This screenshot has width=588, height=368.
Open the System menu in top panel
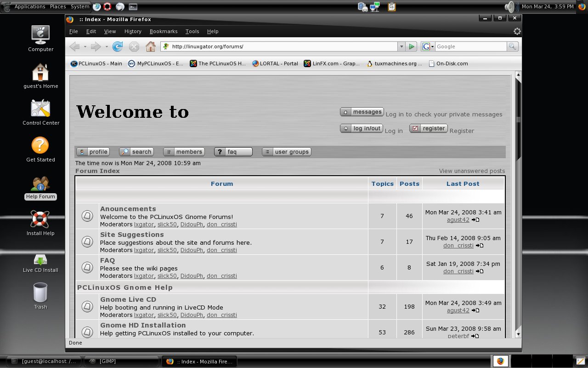pyautogui.click(x=80, y=6)
